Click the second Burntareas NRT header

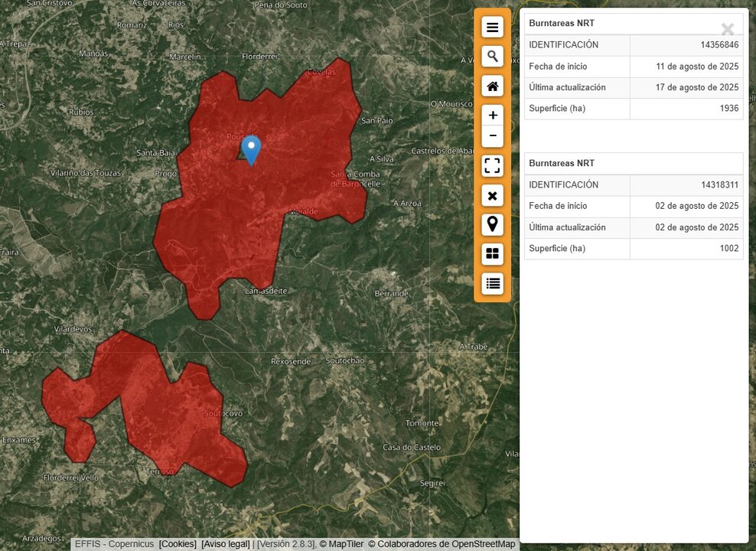[562, 163]
